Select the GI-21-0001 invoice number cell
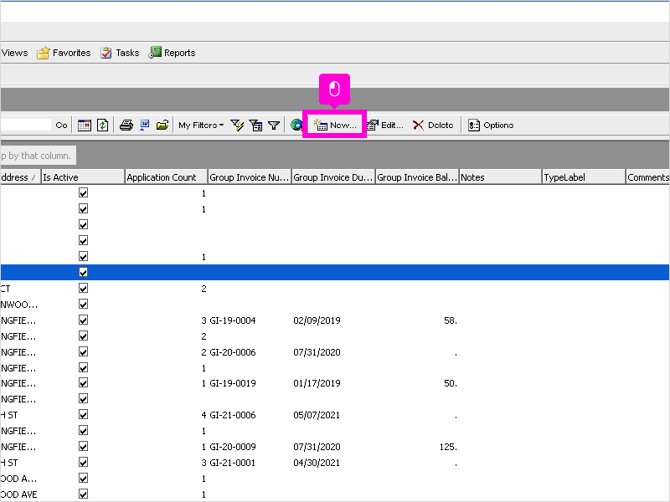This screenshot has width=670, height=502. click(x=232, y=463)
